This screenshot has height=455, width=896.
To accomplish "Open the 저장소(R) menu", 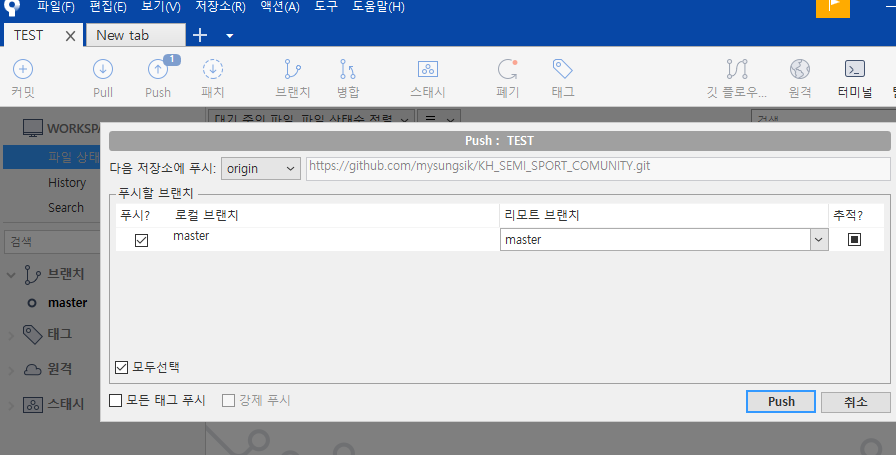I will coord(220,7).
